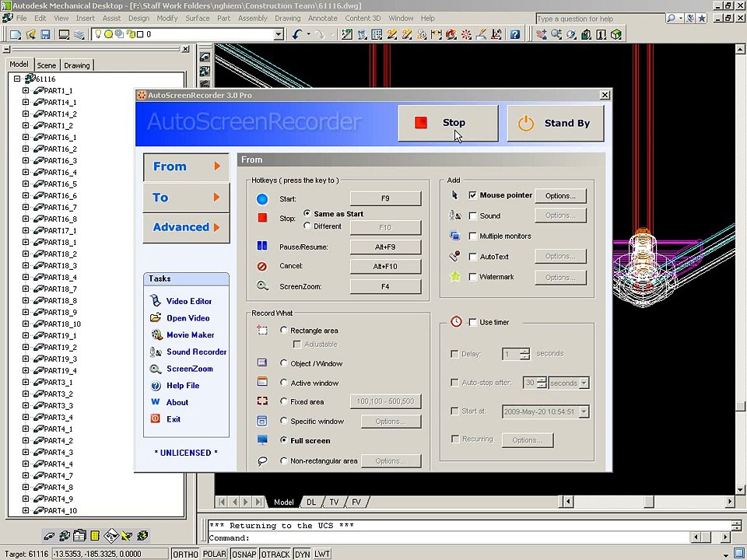Switch to the Scene tab

46,65
